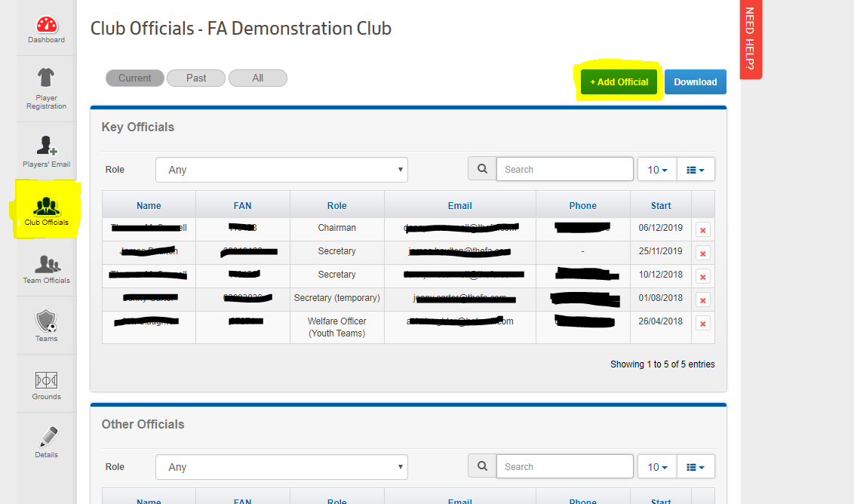Remove Secretary row dated 25/11/2019
Image resolution: width=854 pixels, height=504 pixels.
[x=702, y=254]
